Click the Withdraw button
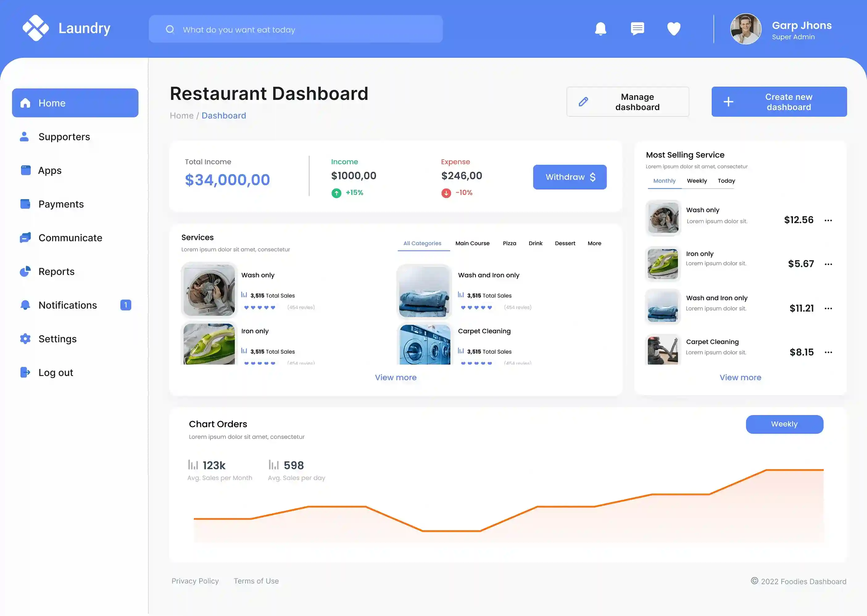Screen dimensions: 867x616 569,177
